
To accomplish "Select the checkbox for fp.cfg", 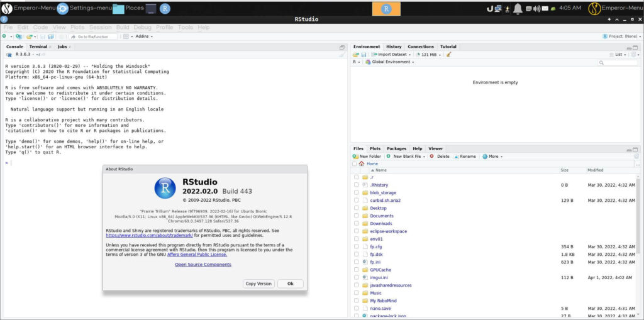I will (357, 247).
